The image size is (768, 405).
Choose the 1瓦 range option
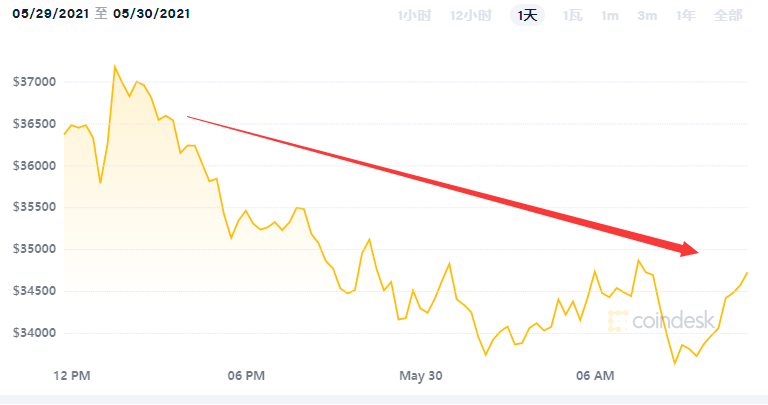(x=572, y=15)
